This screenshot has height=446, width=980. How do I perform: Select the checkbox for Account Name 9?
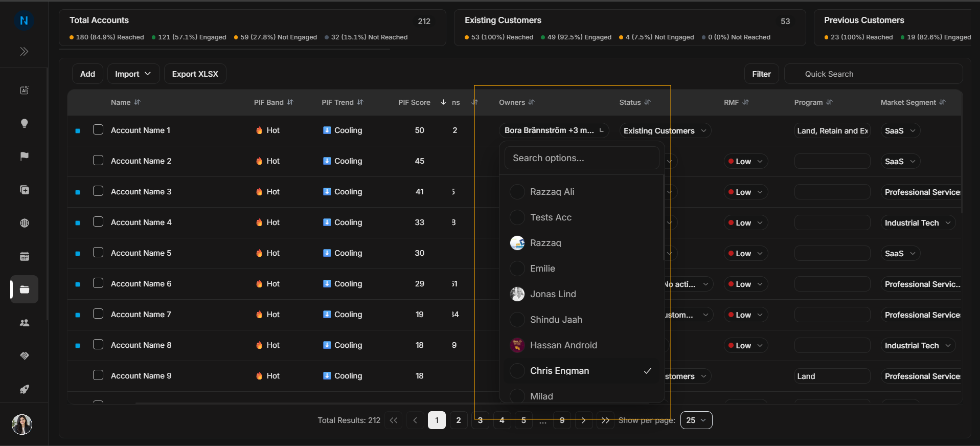pyautogui.click(x=98, y=375)
